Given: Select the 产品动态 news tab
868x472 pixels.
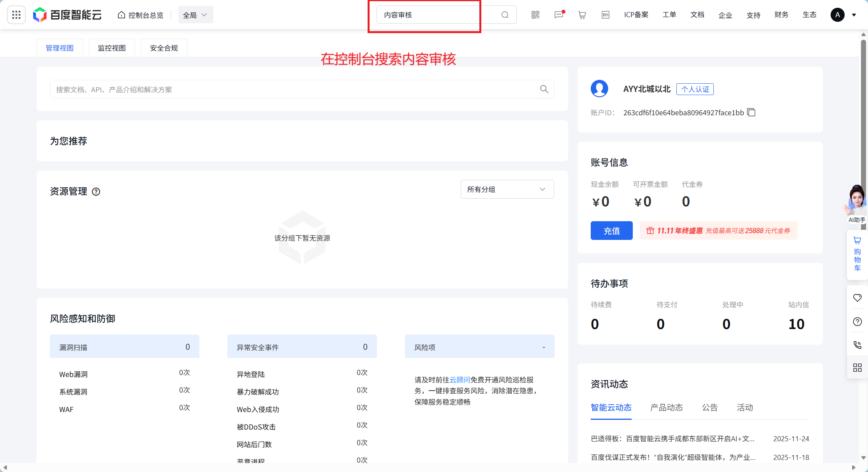Looking at the screenshot, I should [667, 408].
